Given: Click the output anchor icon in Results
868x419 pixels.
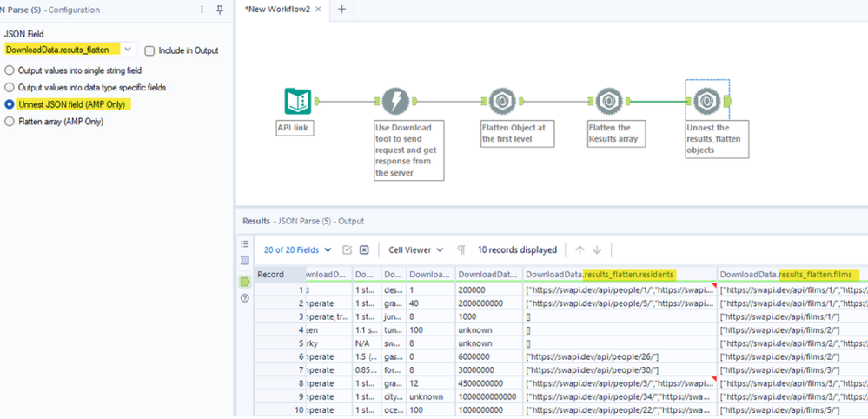Looking at the screenshot, I should (x=245, y=282).
